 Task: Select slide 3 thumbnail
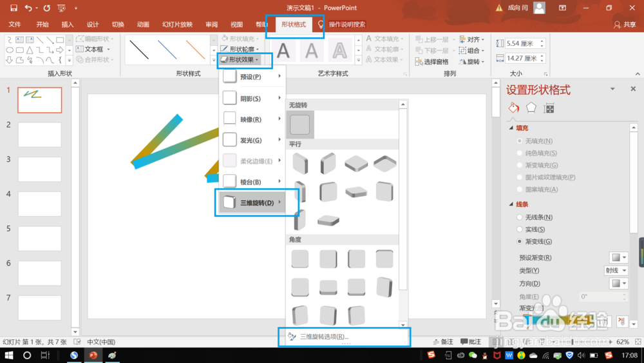point(39,169)
